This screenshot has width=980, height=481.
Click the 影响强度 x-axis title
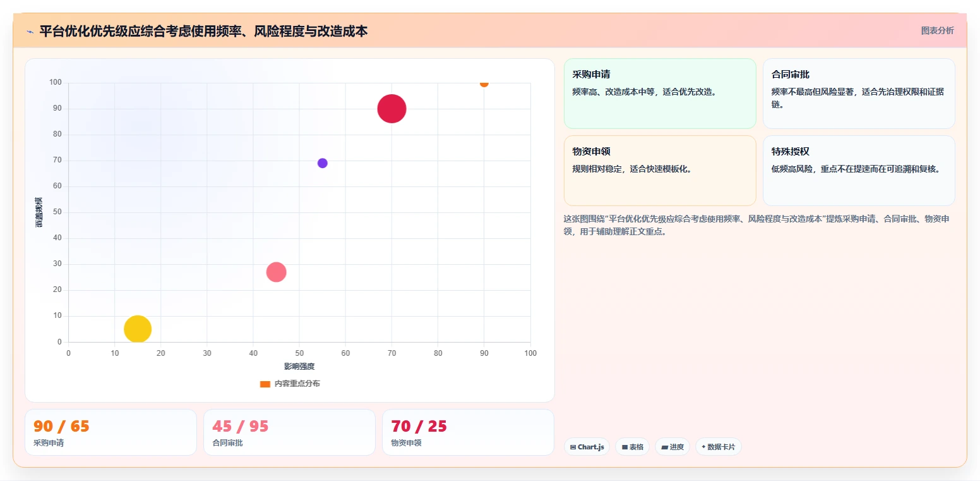(x=299, y=367)
